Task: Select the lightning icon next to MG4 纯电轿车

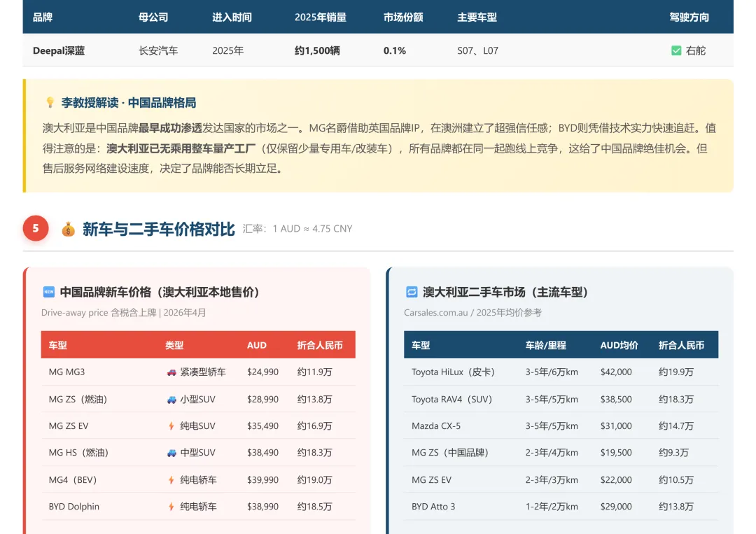Action: [172, 480]
